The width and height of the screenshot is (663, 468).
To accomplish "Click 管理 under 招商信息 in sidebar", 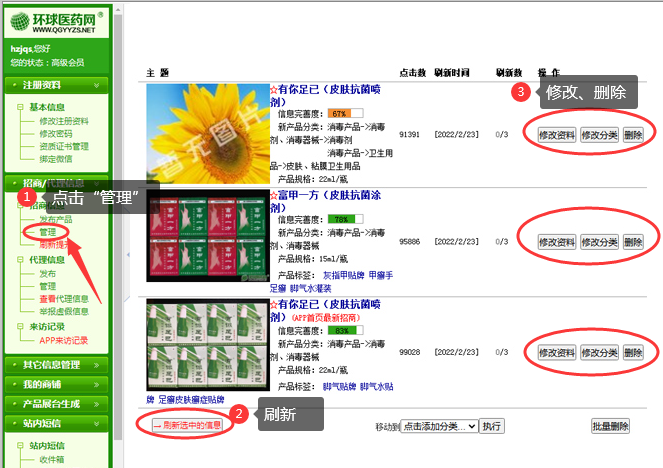I will (x=47, y=232).
